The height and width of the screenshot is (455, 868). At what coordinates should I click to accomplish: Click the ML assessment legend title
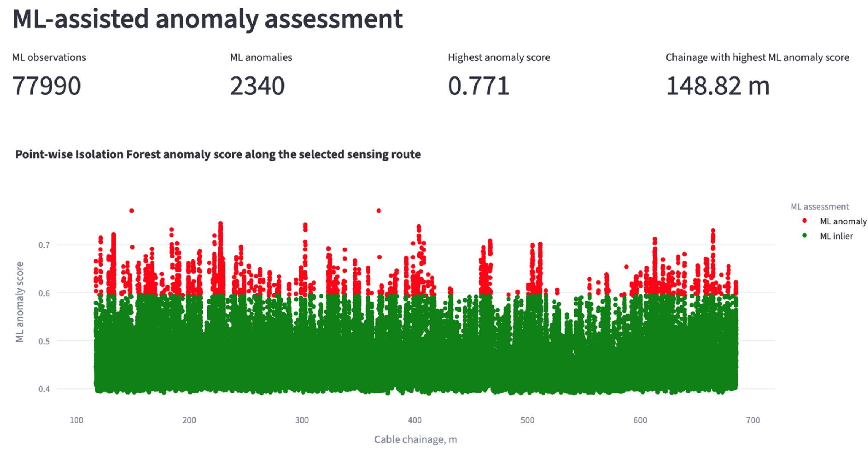coord(820,207)
